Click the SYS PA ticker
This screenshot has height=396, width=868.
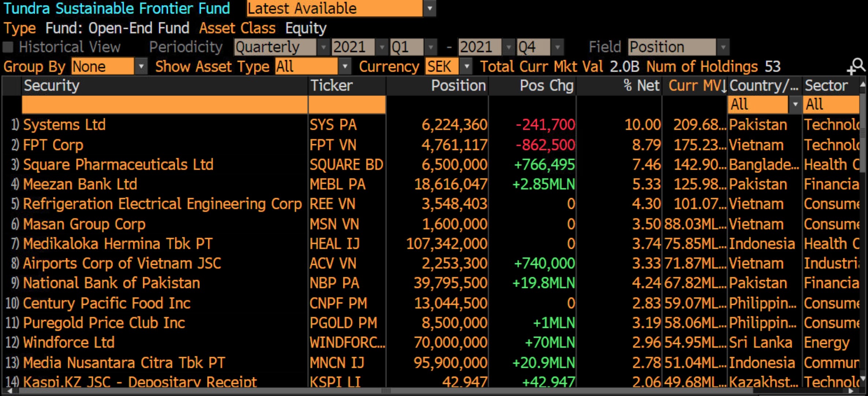[x=333, y=125]
